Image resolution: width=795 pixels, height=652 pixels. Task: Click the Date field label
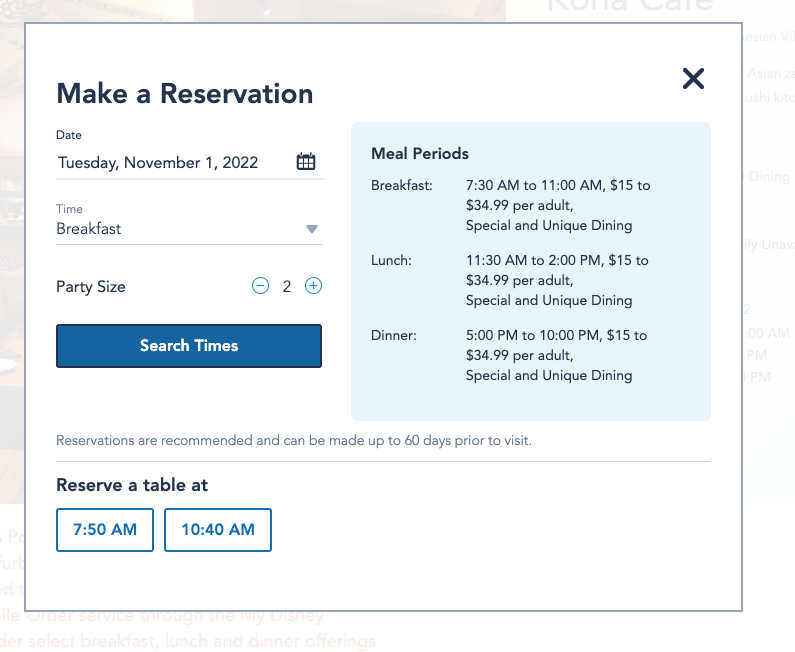69,135
